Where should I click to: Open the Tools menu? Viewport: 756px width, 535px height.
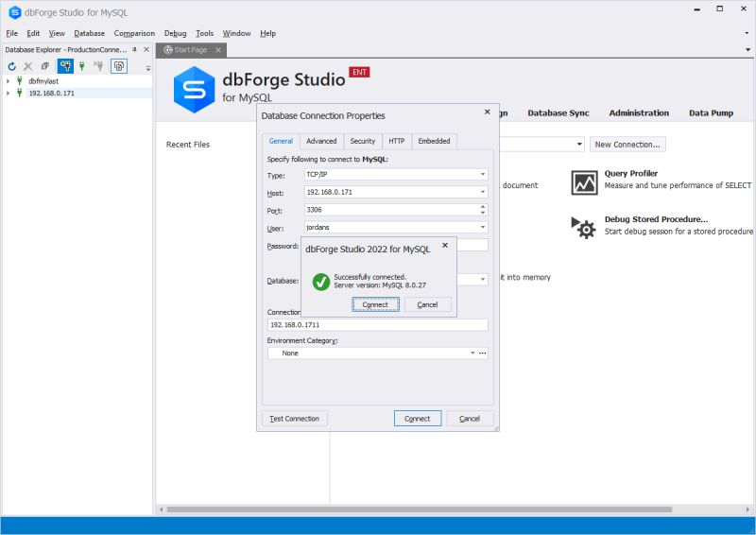coord(204,33)
